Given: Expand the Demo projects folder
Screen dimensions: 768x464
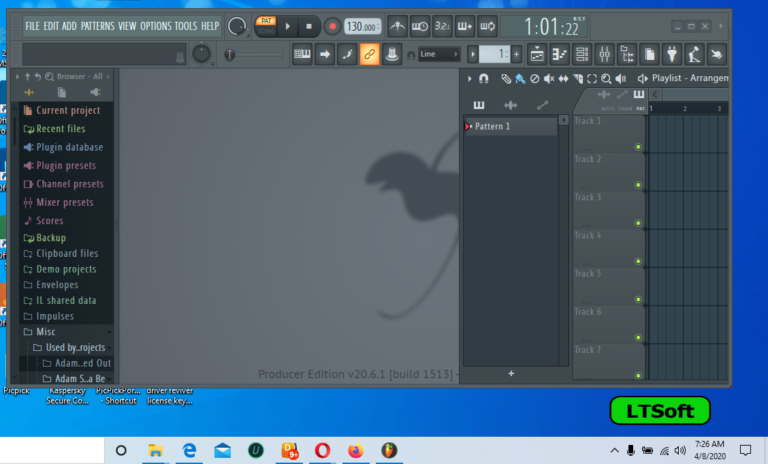Looking at the screenshot, I should (66, 269).
